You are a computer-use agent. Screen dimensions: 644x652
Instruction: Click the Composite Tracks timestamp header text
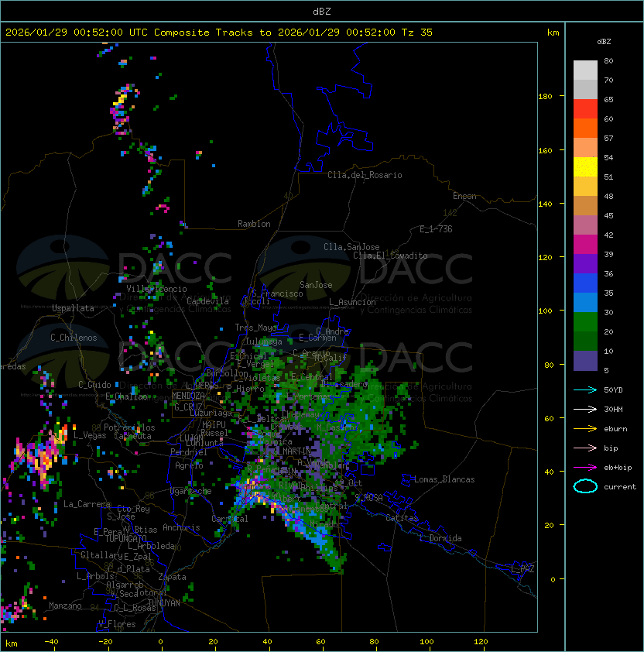[x=219, y=33]
